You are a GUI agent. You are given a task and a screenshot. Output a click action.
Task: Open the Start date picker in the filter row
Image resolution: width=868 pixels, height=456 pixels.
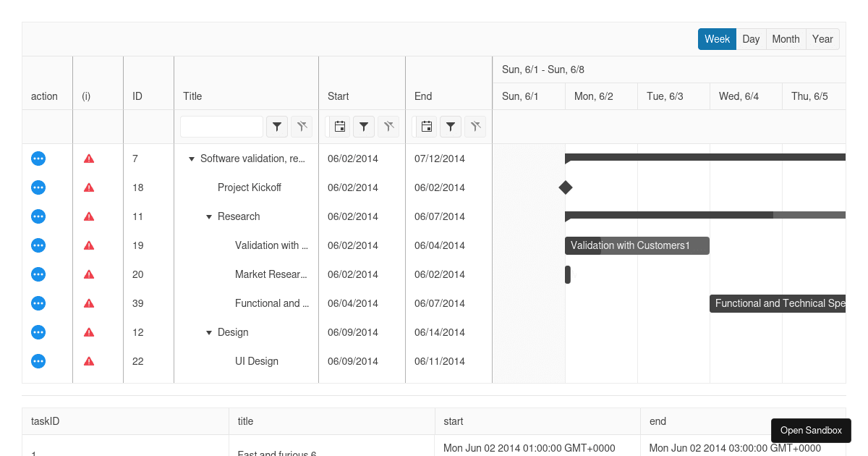point(339,127)
